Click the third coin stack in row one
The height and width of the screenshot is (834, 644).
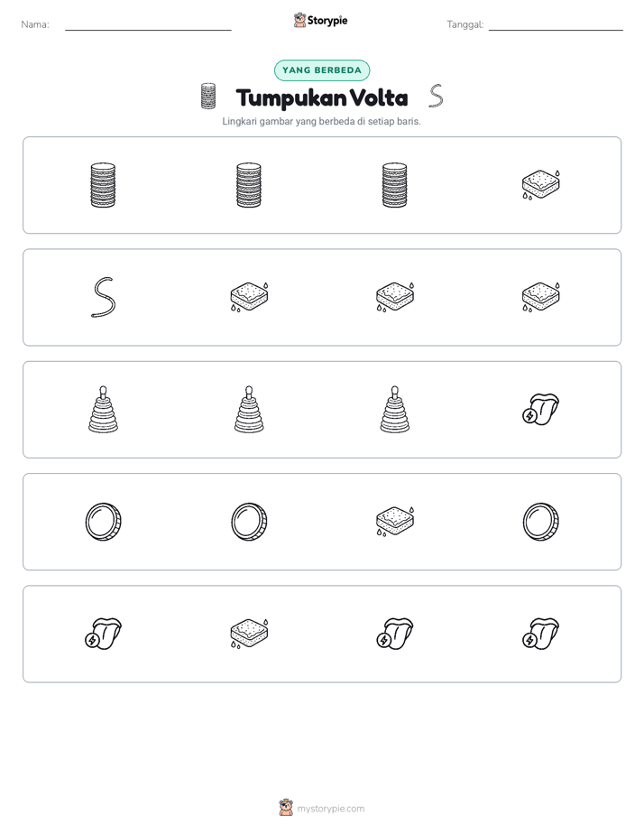pos(395,184)
